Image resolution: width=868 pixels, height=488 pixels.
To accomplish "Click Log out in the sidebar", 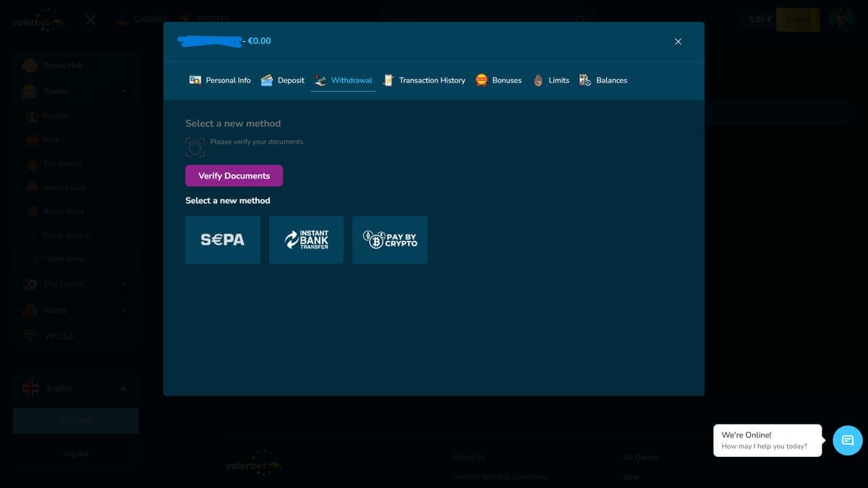I will (x=75, y=453).
